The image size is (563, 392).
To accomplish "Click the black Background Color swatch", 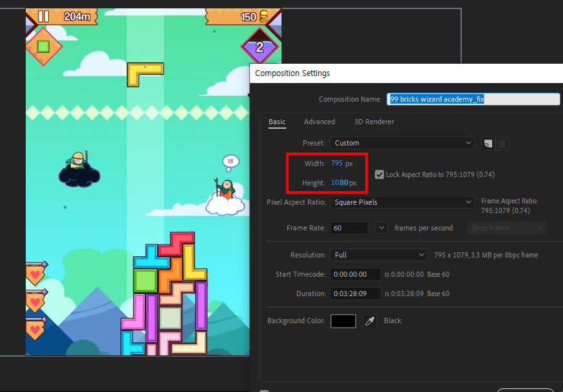I will point(343,321).
